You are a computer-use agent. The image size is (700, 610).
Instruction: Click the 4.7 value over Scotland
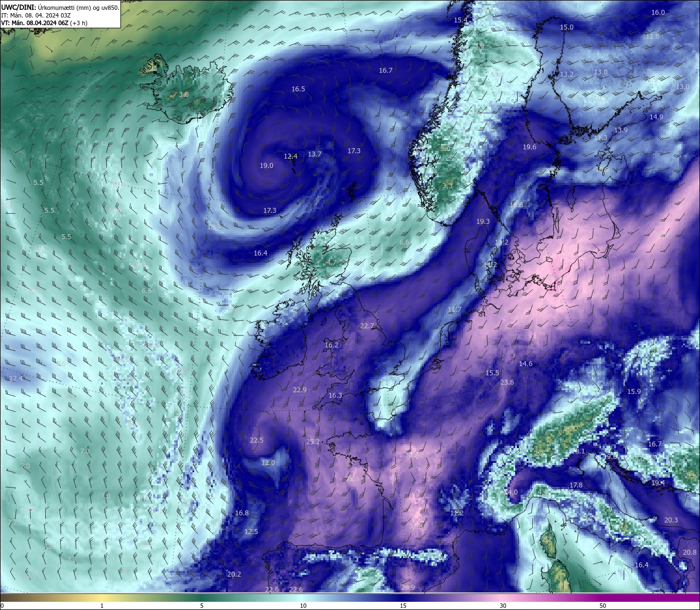[x=331, y=263]
